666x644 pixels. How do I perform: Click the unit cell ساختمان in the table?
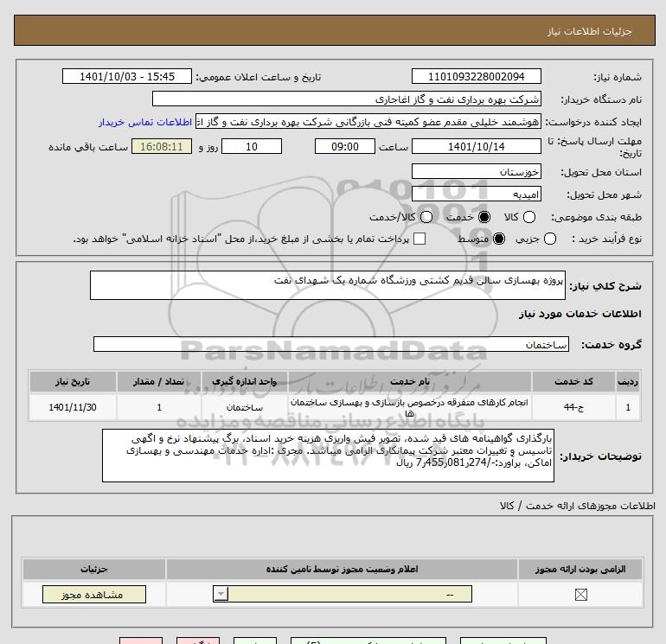[245, 407]
